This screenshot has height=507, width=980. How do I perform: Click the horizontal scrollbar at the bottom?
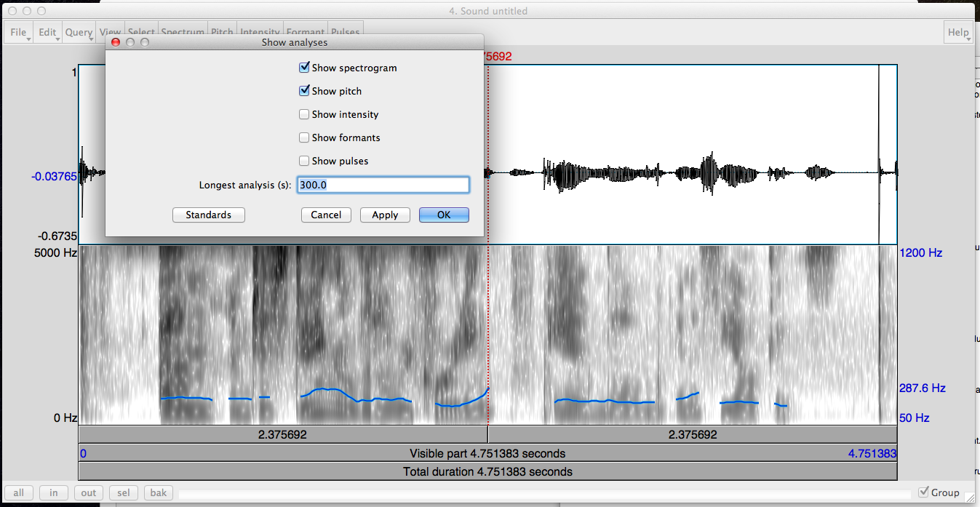click(544, 495)
